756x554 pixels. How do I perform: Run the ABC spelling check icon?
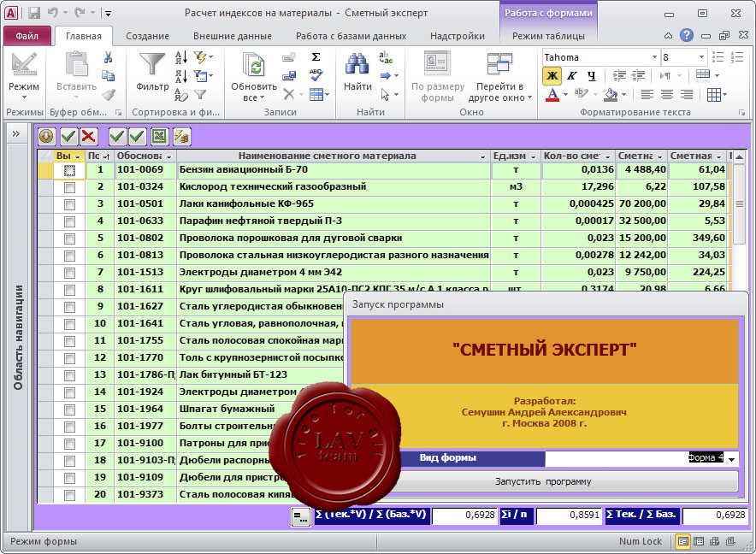coord(316,75)
